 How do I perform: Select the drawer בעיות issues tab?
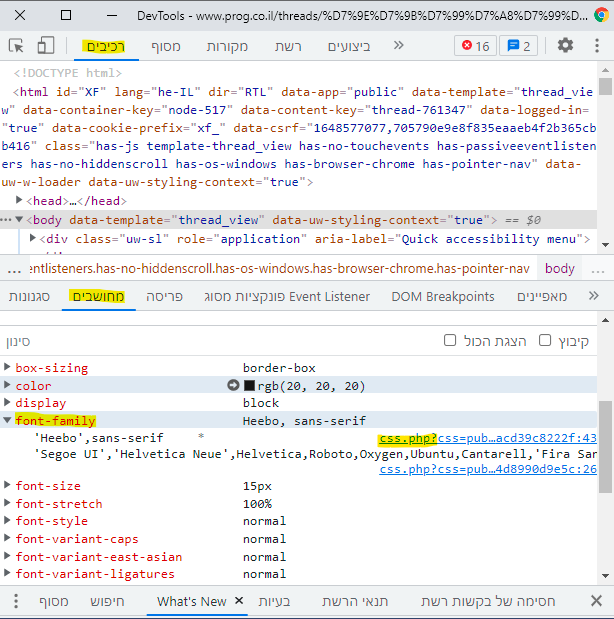[274, 601]
